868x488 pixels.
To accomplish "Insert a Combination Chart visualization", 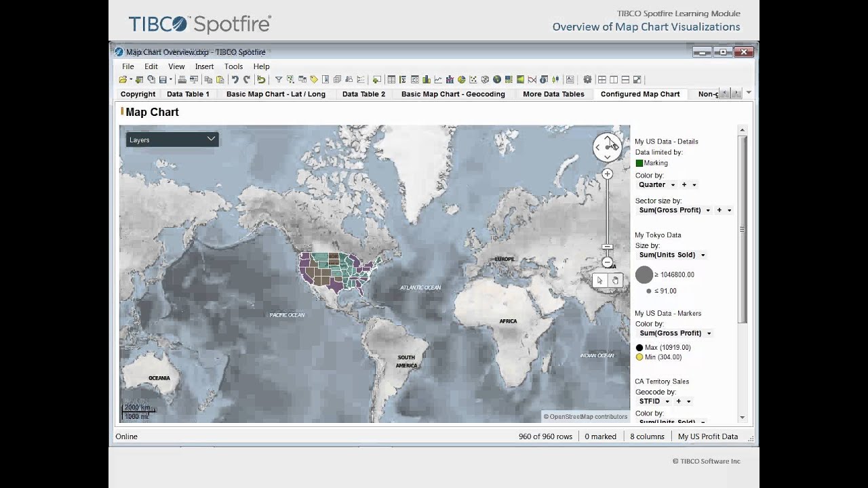I will pos(450,79).
